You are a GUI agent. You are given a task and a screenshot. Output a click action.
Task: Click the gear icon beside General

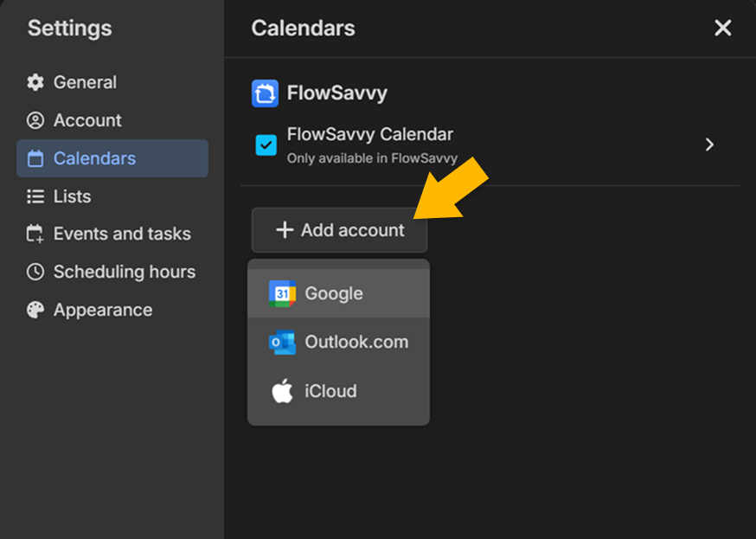[x=35, y=82]
